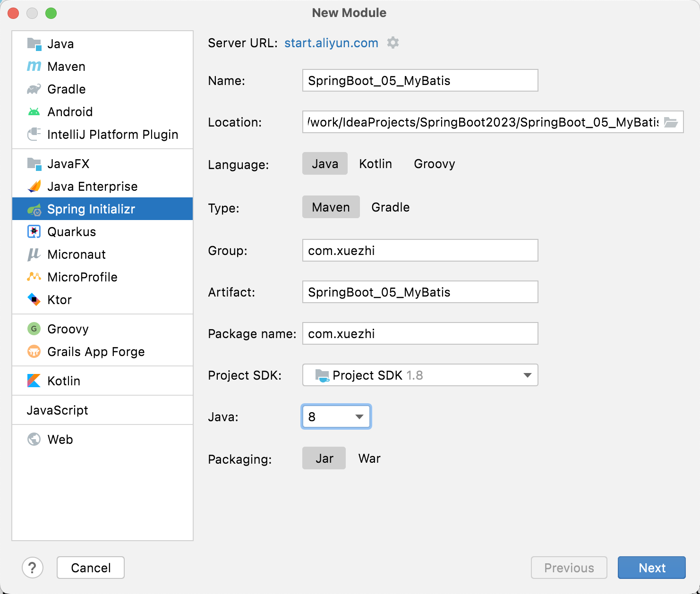Click the Micronaut mu icon

[x=34, y=255]
